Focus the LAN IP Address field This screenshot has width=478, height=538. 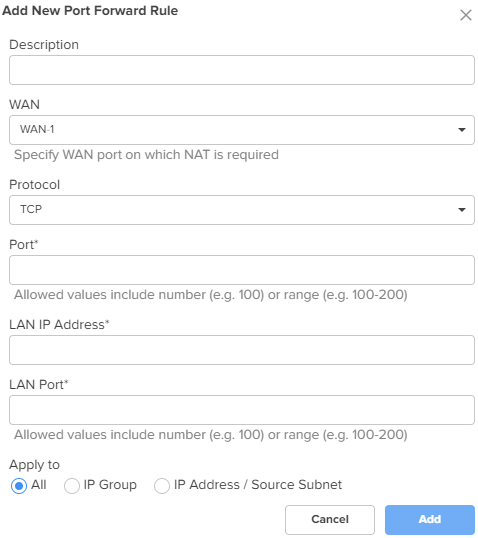[x=242, y=350]
